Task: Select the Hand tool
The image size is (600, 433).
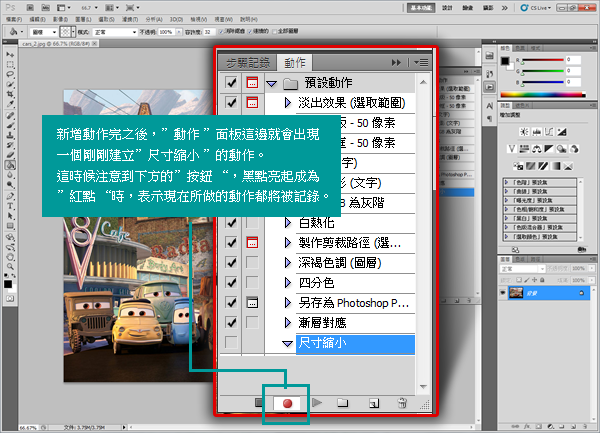Action: click(10, 257)
